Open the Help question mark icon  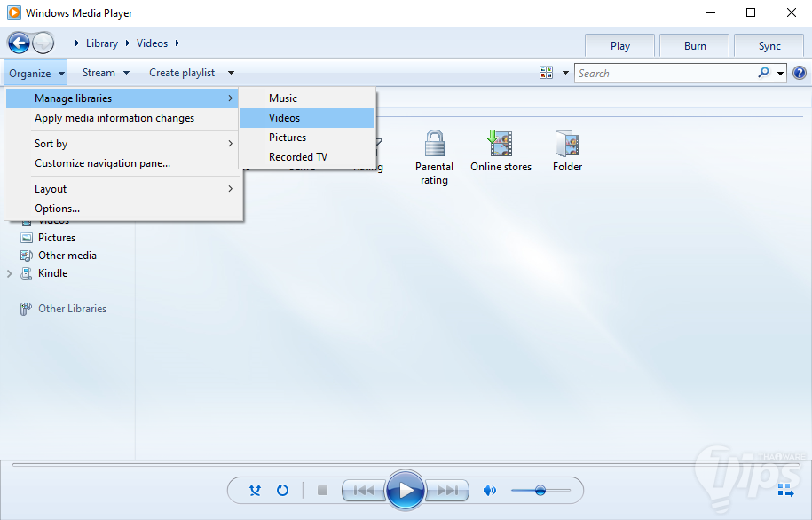(800, 73)
